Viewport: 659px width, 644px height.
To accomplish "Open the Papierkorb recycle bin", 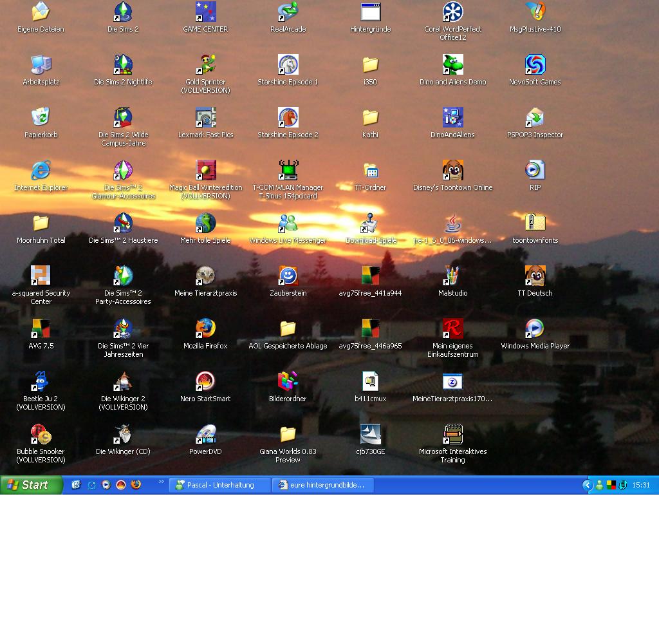I will pos(41,118).
